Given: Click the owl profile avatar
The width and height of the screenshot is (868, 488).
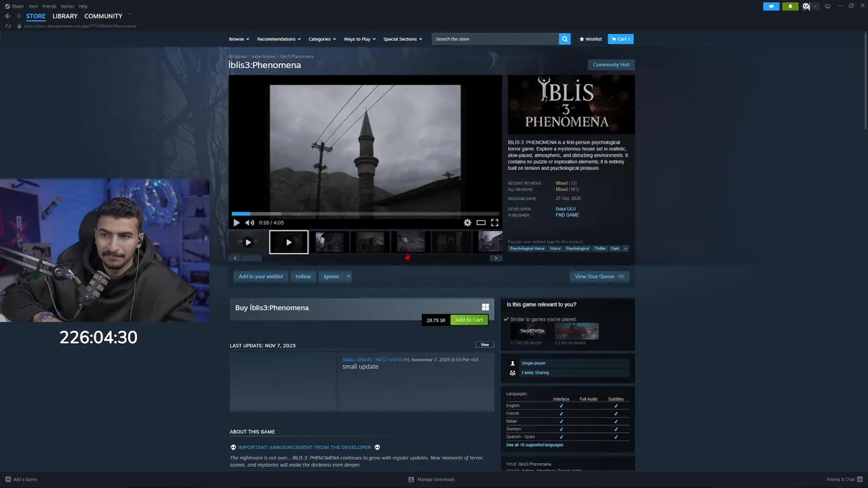Looking at the screenshot, I should coord(806,6).
